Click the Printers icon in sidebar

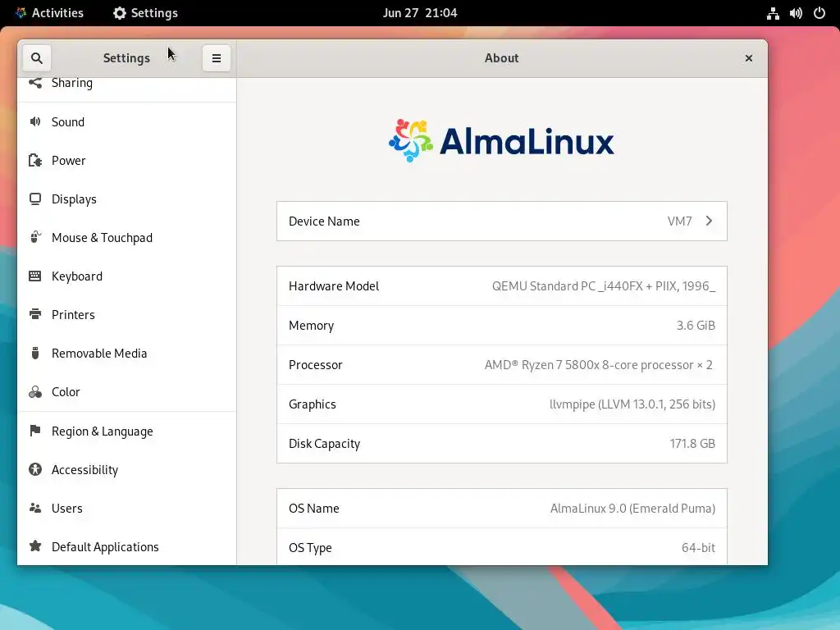35,314
